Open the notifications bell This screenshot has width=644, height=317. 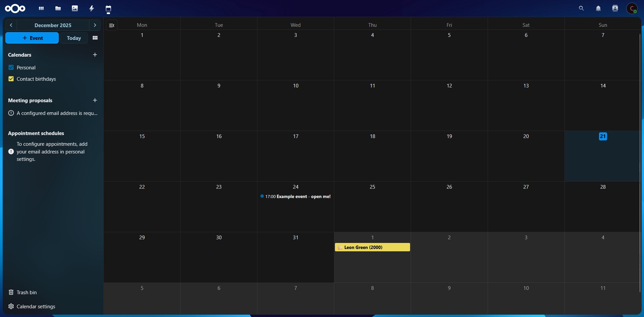click(x=598, y=8)
